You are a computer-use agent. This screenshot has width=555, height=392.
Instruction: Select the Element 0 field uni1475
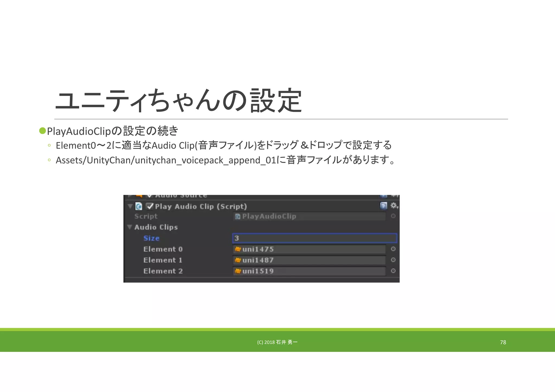[x=309, y=249]
